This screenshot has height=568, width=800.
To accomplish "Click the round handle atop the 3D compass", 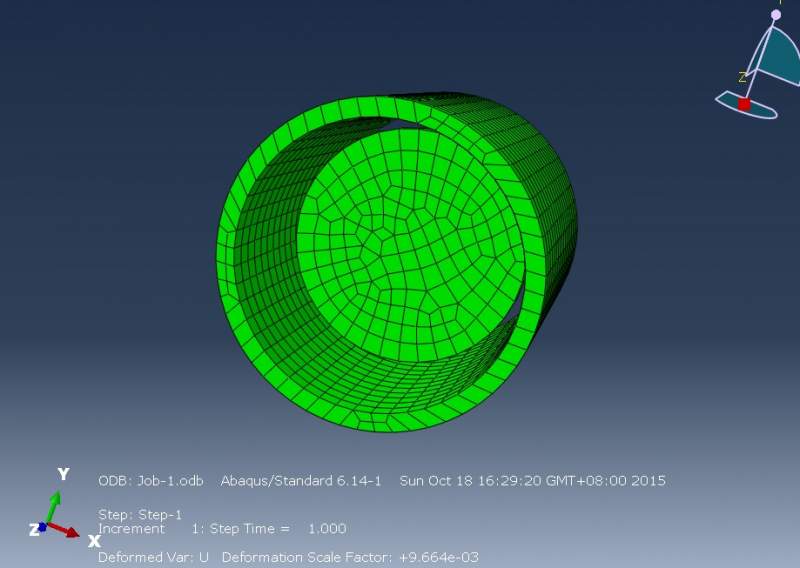I will tap(776, 15).
